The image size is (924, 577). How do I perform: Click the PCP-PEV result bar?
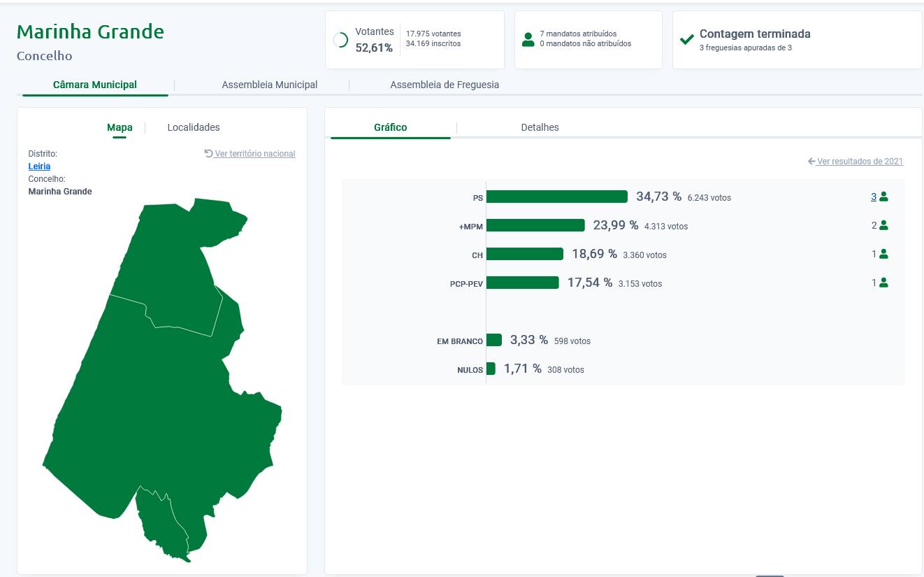coord(523,283)
